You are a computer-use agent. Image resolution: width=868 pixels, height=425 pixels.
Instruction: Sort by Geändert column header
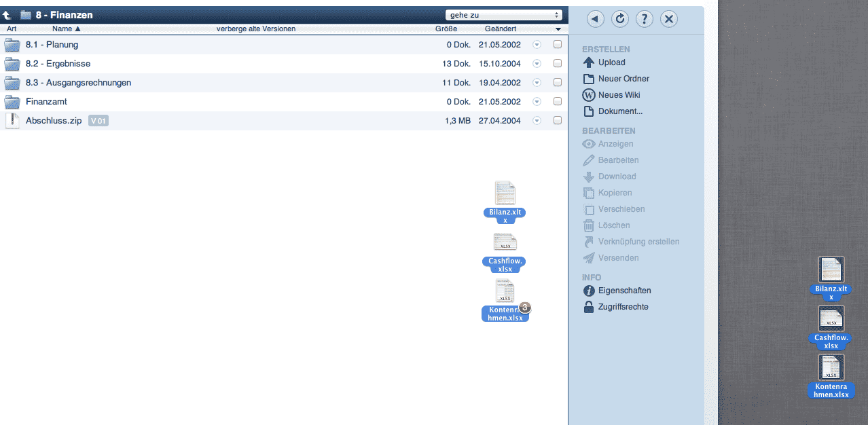501,29
